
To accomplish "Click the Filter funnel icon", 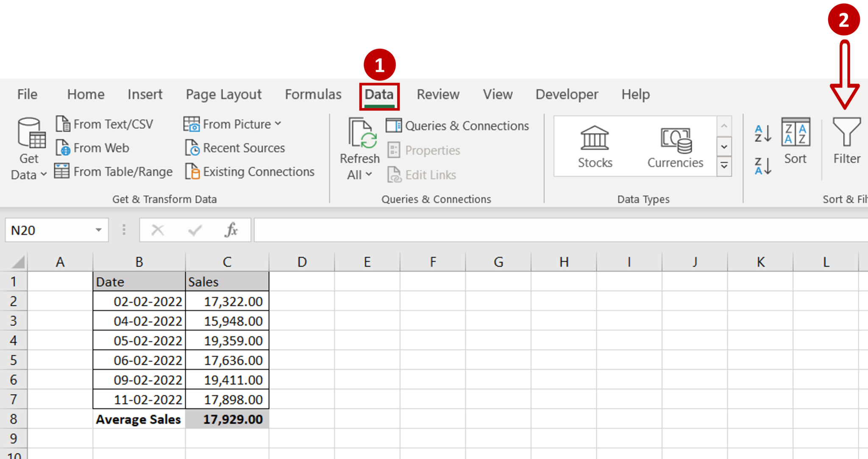I will click(x=846, y=132).
